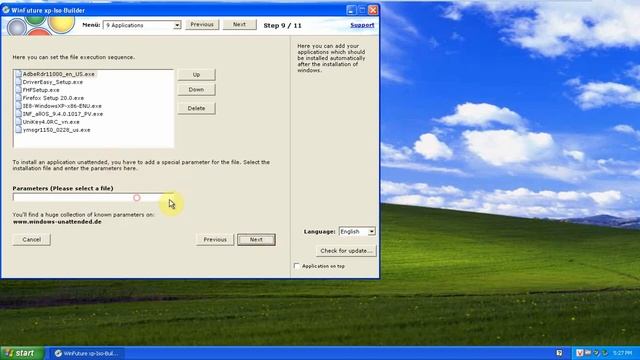Open the Windows Start menu
The image size is (640, 360).
pos(22,353)
